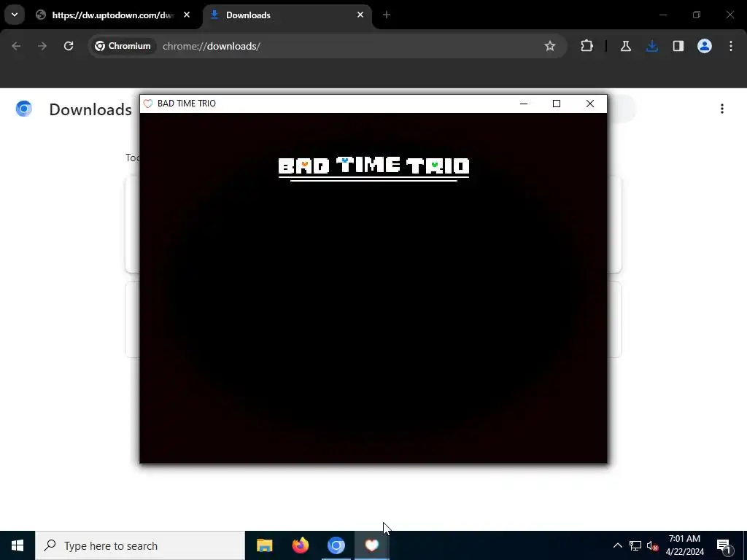Reload the Downloads page
Viewport: 747px width, 560px height.
click(x=69, y=46)
